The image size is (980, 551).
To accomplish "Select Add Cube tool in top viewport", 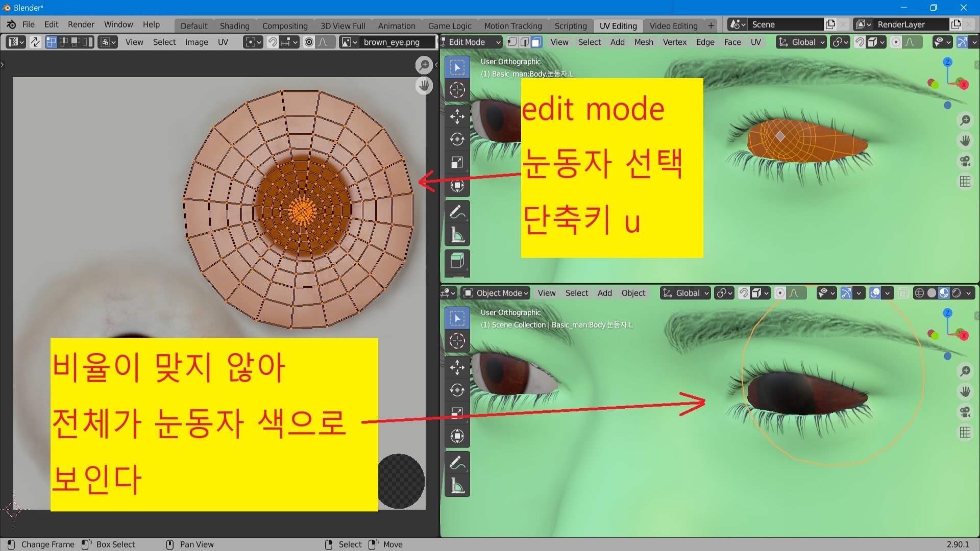I will point(457,261).
